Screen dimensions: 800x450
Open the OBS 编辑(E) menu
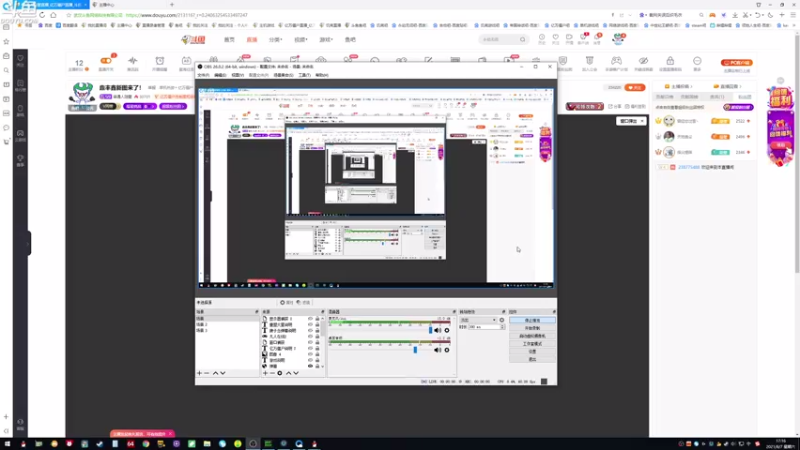[x=220, y=75]
